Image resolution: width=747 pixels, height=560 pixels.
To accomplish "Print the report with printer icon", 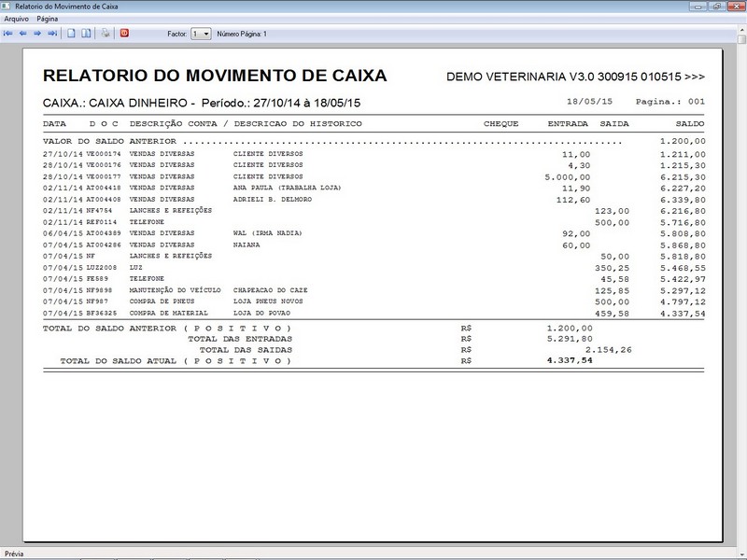I will point(106,34).
